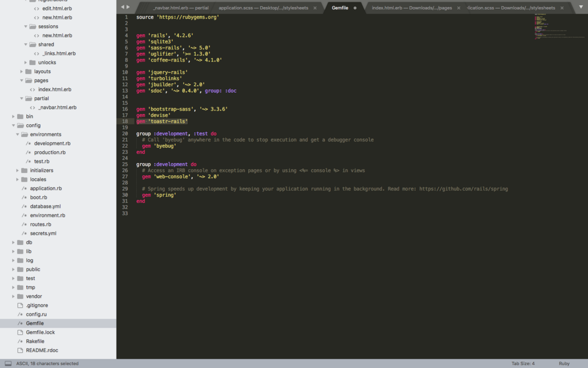Switch to _navbar.html.erb — partial tab

[180, 8]
